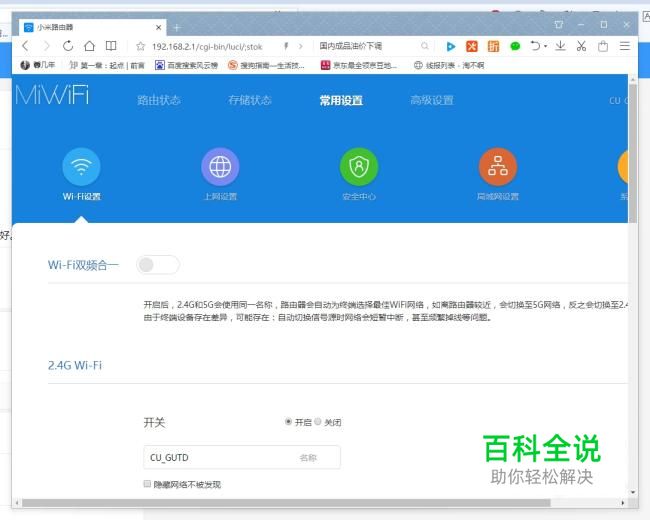This screenshot has height=520, width=650.
Task: Click the MiWiFi logo
Action: coord(52,95)
